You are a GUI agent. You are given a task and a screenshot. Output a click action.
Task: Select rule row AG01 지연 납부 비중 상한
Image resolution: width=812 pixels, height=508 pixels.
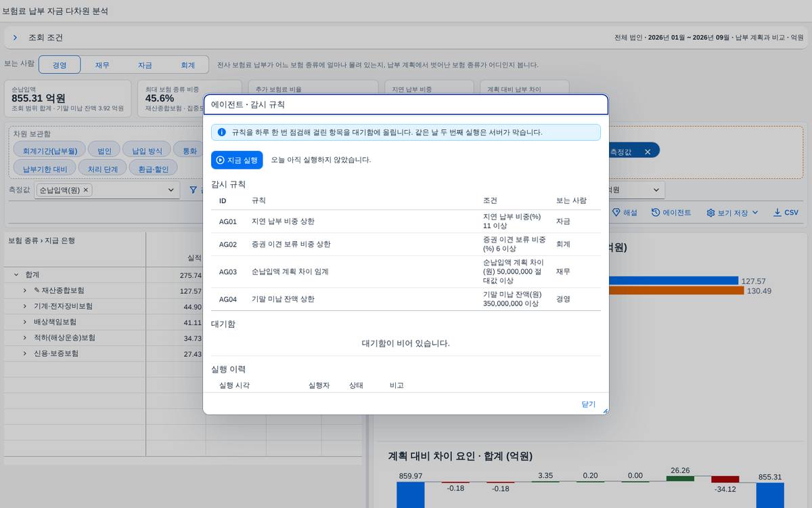tap(406, 221)
